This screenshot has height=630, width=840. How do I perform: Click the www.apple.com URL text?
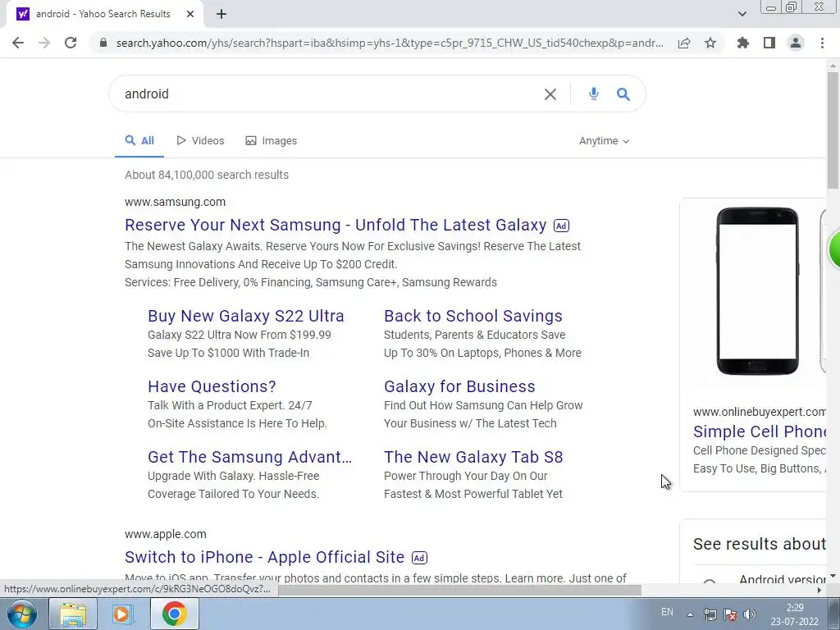[x=166, y=534]
